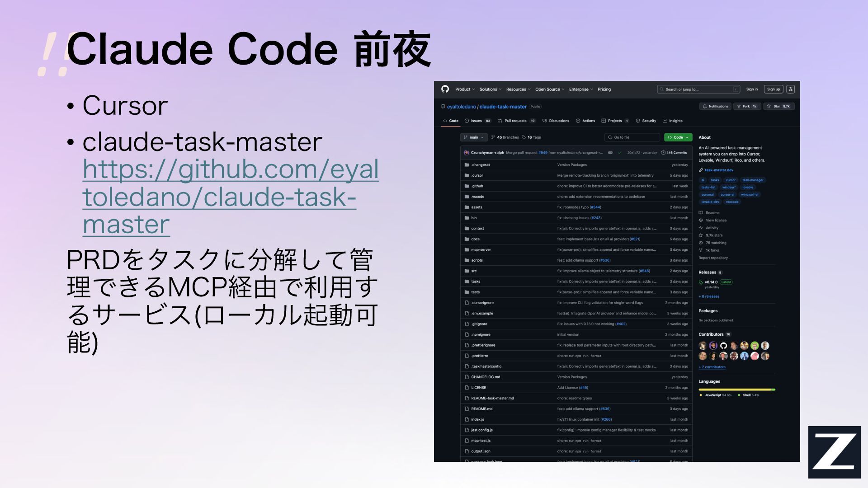
Task: Show the + 8 releases link
Action: coord(709,297)
